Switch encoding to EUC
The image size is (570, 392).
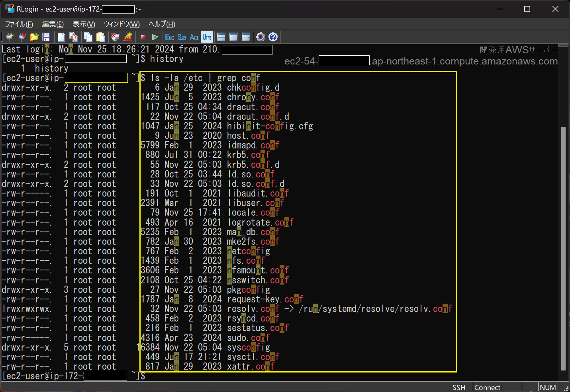coord(169,37)
